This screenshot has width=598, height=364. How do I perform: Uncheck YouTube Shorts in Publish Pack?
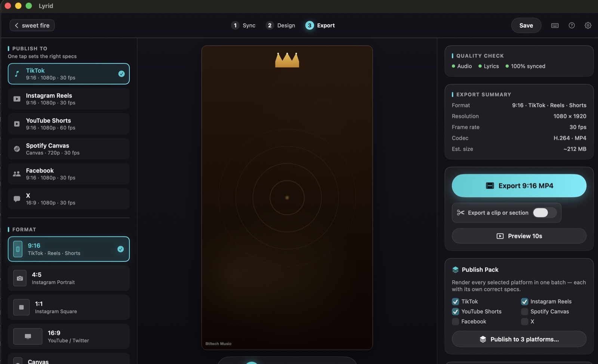pyautogui.click(x=455, y=312)
